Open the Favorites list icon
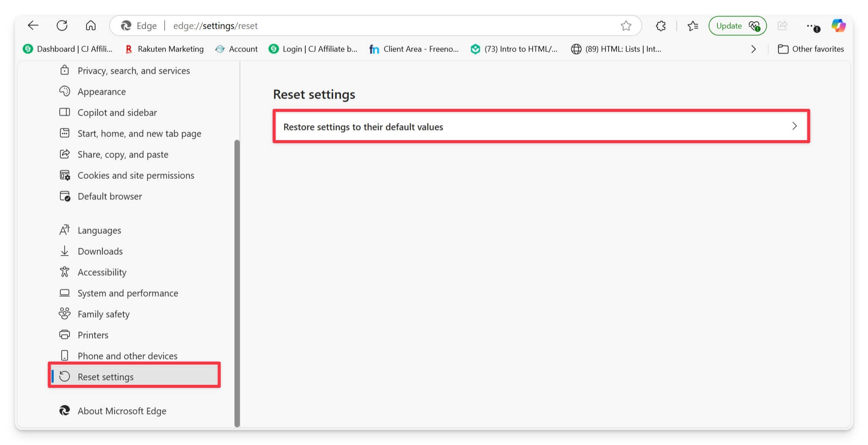The height and width of the screenshot is (445, 868). pos(692,25)
